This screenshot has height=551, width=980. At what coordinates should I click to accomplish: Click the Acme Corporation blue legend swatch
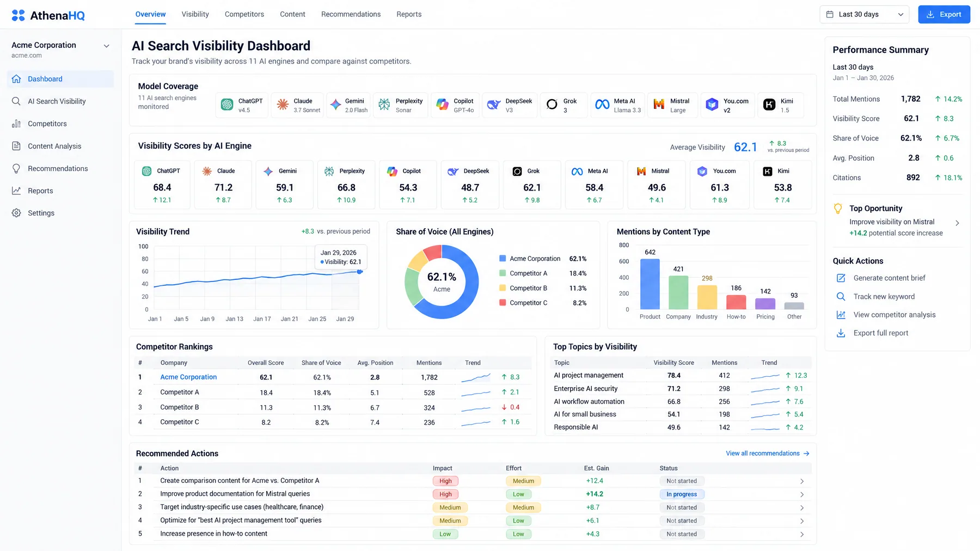(x=503, y=259)
